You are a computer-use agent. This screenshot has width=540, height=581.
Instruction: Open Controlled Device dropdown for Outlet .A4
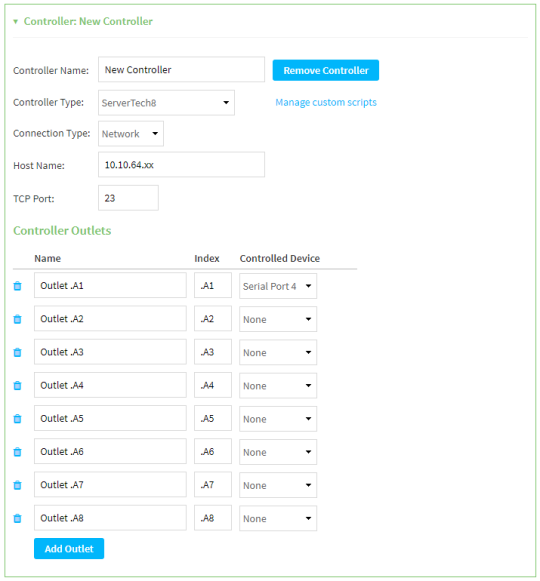pos(278,386)
